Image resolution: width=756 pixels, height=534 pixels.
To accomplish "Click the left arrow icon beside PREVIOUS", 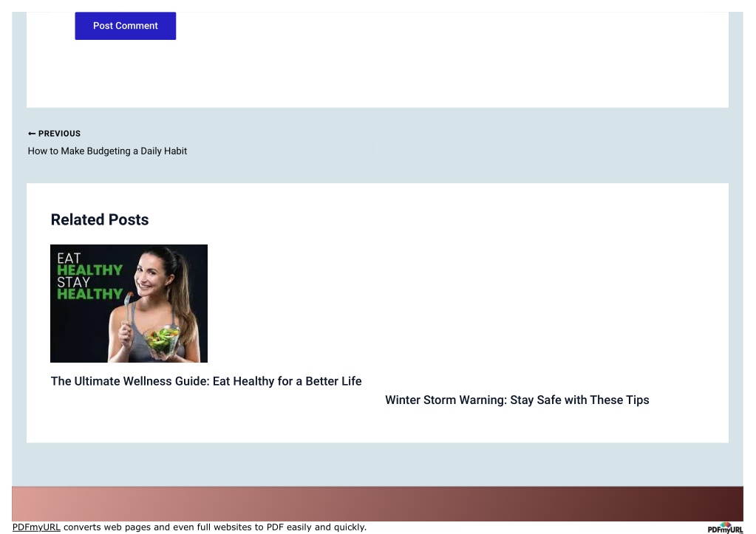I will click(x=32, y=134).
